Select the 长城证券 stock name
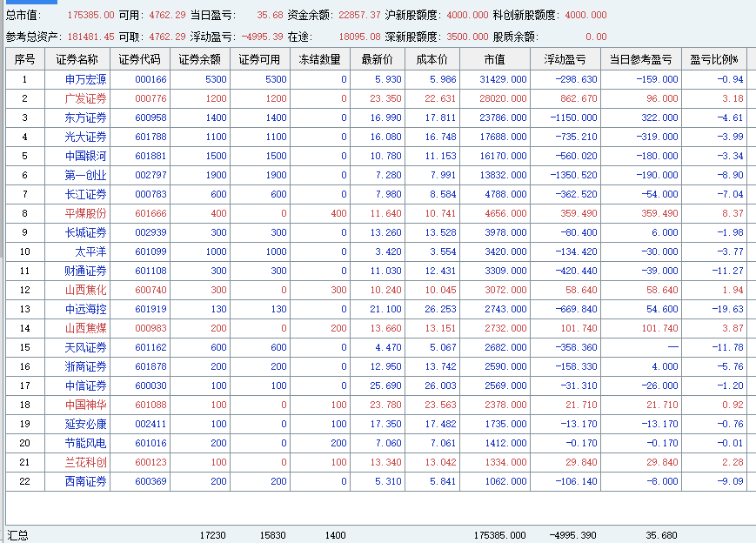The height and width of the screenshot is (543, 756). pos(86,232)
